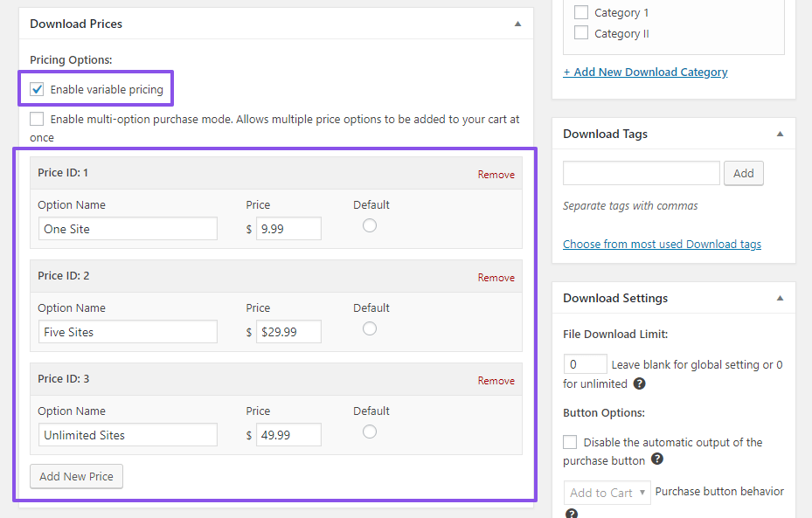Open Choose from most used Download tags

tap(662, 245)
